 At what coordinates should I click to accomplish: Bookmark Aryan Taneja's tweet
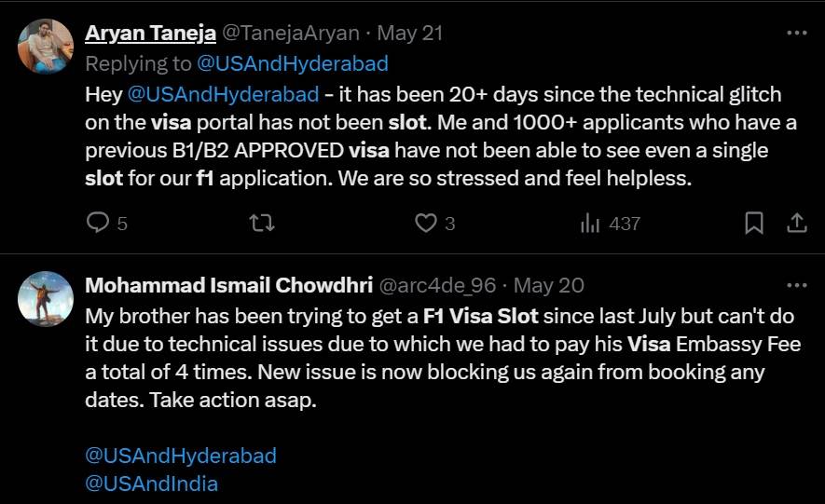point(754,224)
